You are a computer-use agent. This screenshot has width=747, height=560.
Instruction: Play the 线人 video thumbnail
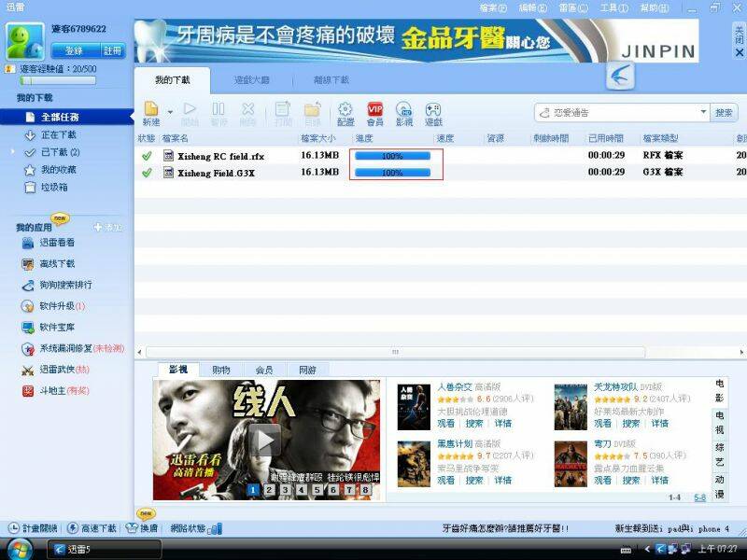[x=266, y=440]
